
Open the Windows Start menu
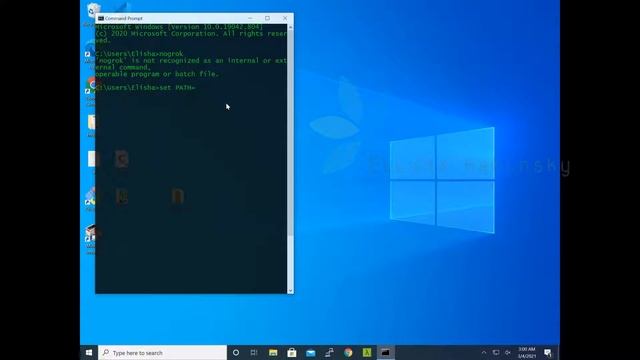coord(89,353)
